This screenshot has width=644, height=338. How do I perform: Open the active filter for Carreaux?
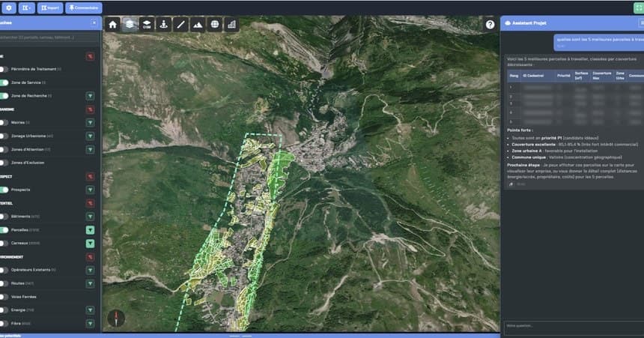90,244
